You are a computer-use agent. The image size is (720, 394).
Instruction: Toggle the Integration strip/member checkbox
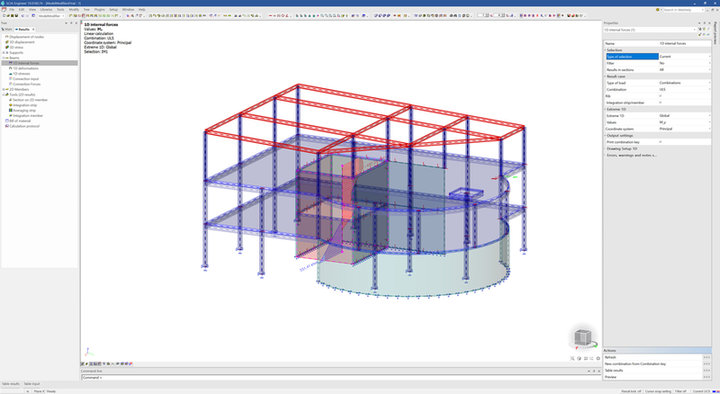tap(660, 102)
